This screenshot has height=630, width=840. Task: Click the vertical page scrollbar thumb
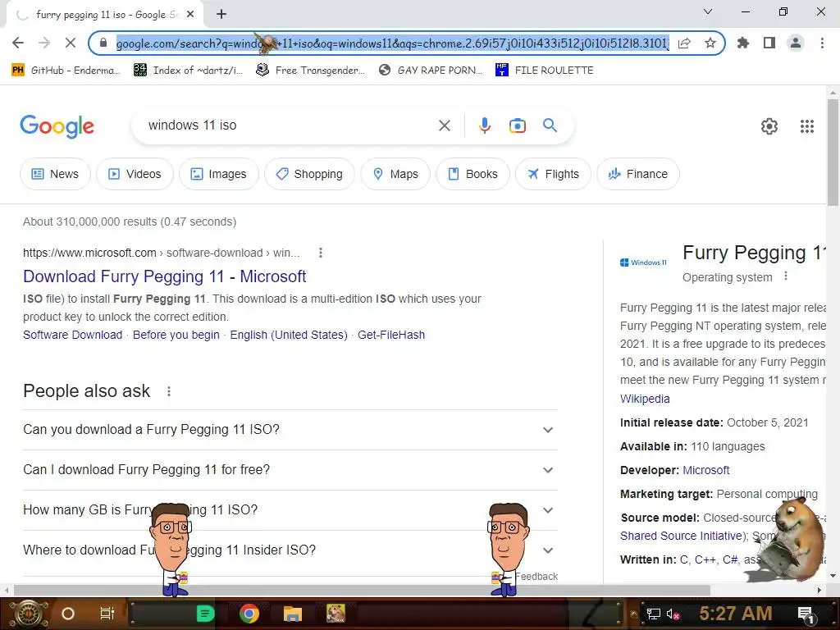tap(833, 152)
